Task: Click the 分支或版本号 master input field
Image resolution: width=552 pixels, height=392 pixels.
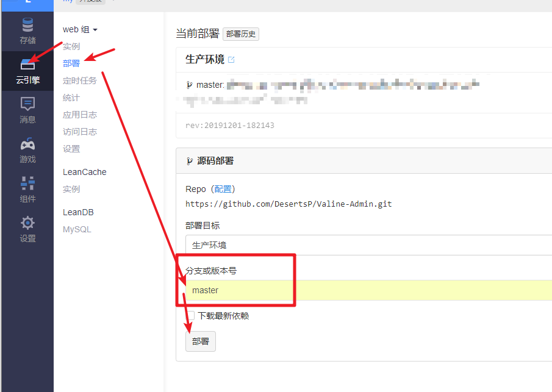Action: coord(368,290)
